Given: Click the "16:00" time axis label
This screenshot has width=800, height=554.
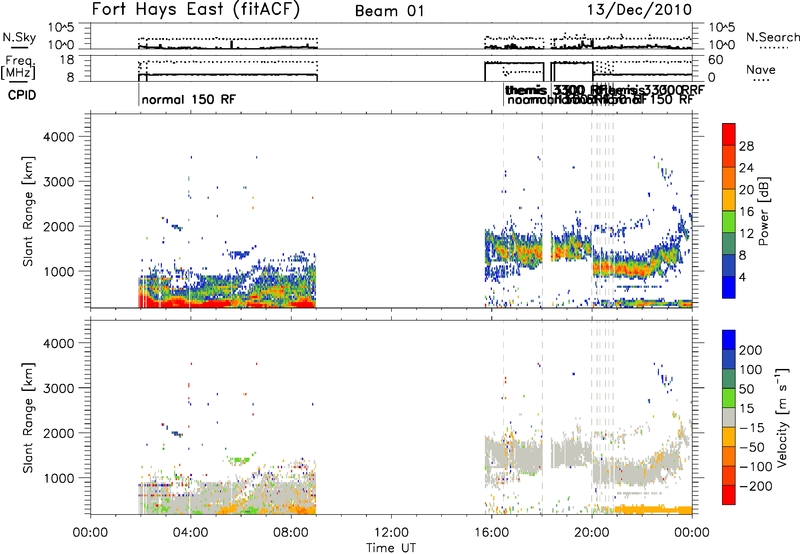Looking at the screenshot, I should [491, 533].
